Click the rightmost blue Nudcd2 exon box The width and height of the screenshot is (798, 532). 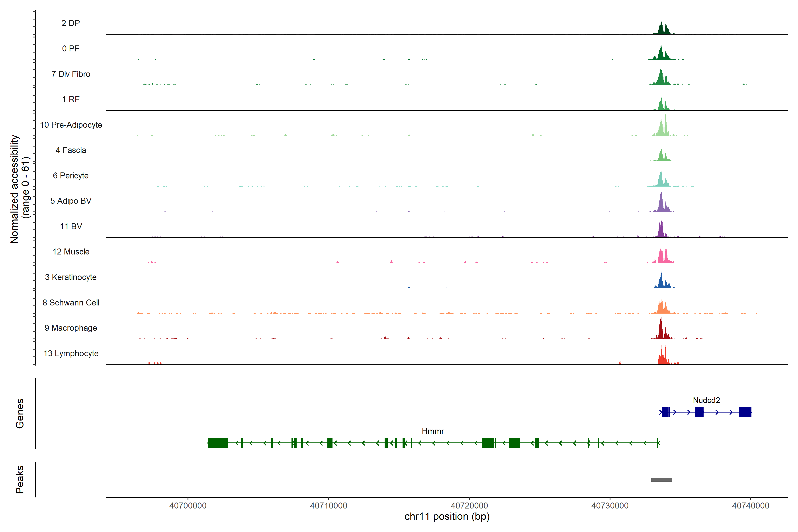(745, 412)
